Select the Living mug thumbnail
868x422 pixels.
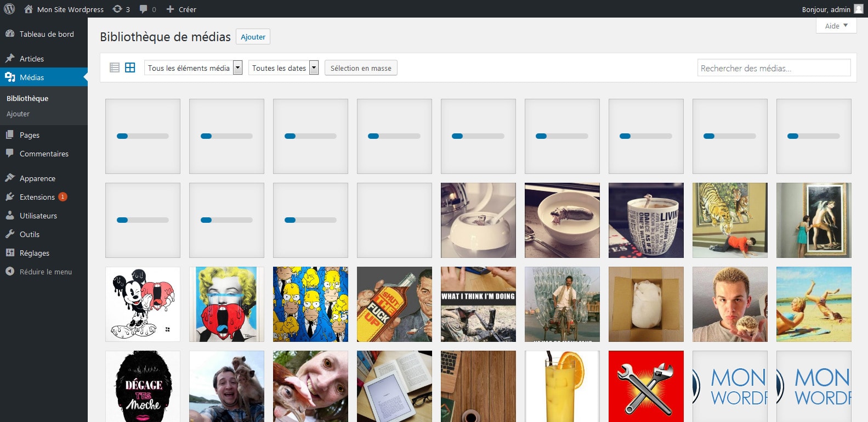click(646, 220)
